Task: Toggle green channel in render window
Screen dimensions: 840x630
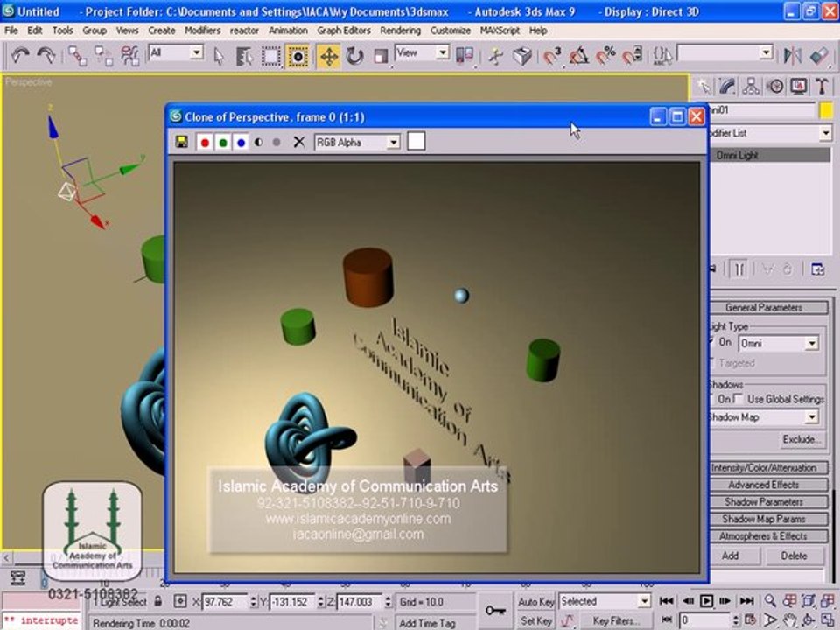Action: pos(223,143)
